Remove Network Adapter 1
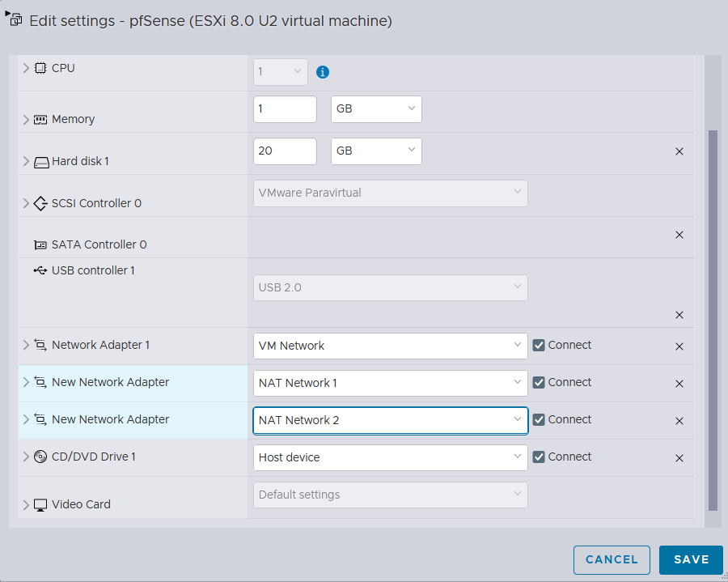The image size is (728, 582). coord(679,346)
